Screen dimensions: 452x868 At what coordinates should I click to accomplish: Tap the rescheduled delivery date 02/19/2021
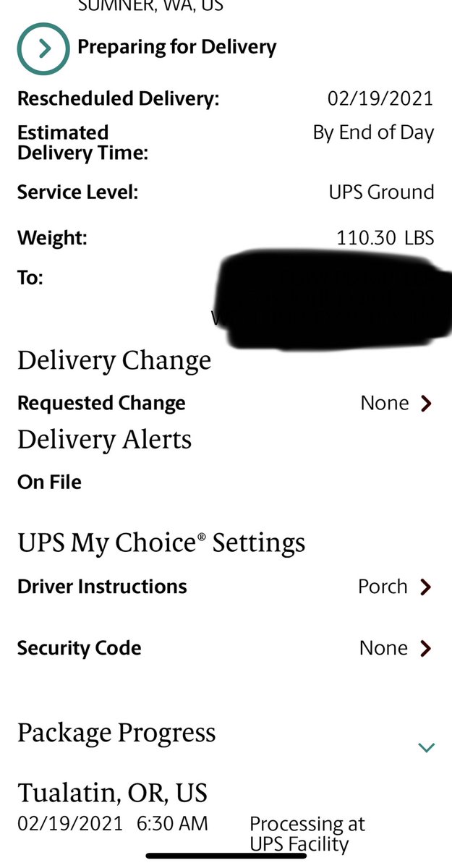click(380, 98)
